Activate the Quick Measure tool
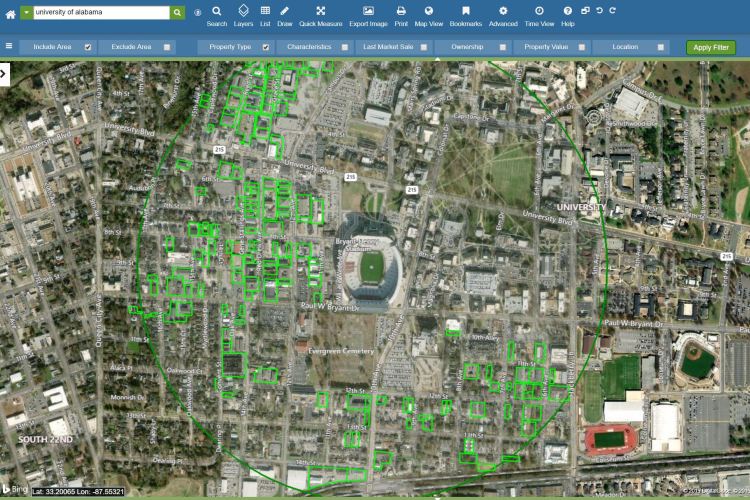The width and height of the screenshot is (750, 500). click(320, 16)
